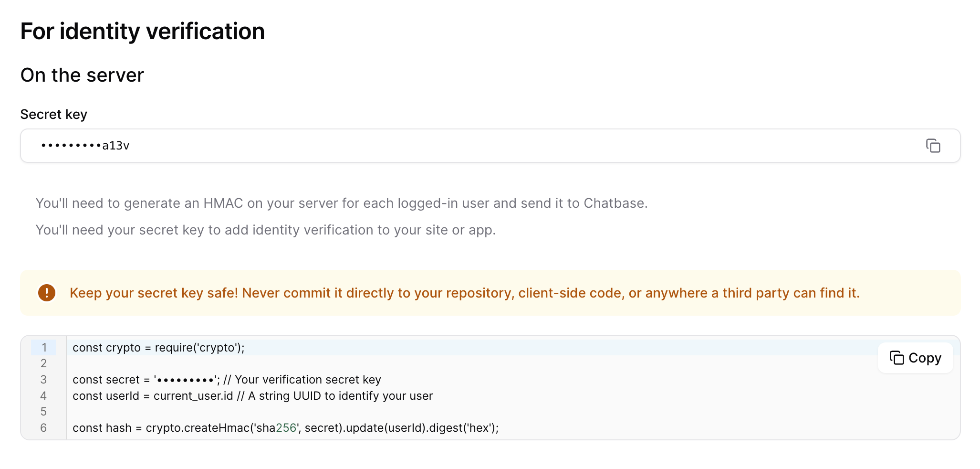Place cursor on the const userId code line
Image resolution: width=980 pixels, height=469 pixels.
(x=252, y=396)
